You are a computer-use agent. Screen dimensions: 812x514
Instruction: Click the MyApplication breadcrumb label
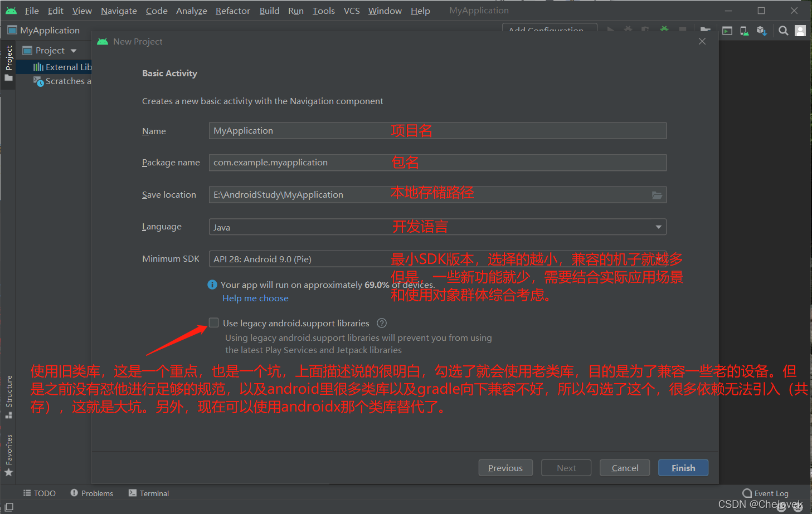[x=50, y=30]
